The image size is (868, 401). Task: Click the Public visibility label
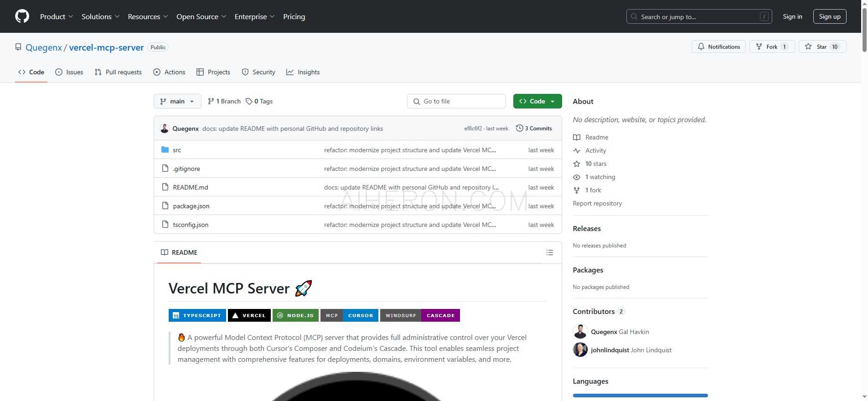[x=158, y=47]
